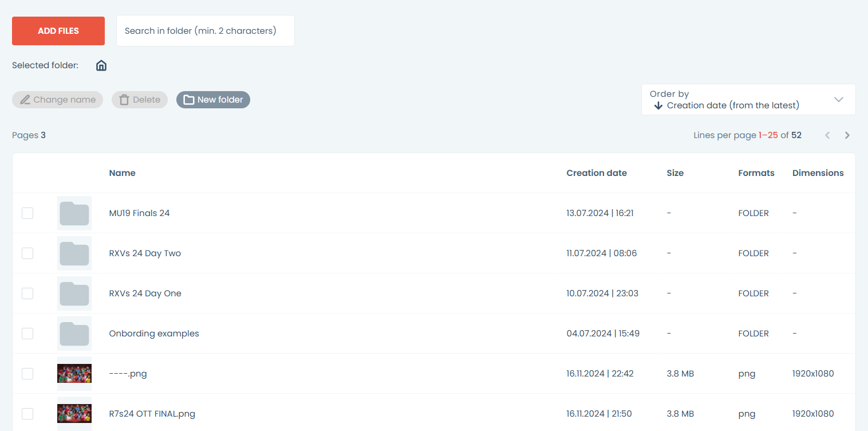Click the home folder icon

[101, 65]
